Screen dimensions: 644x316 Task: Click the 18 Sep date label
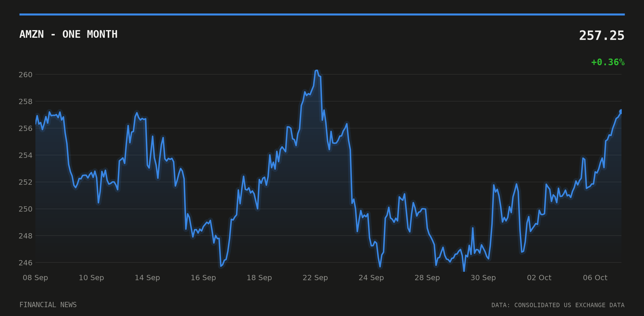(x=259, y=278)
